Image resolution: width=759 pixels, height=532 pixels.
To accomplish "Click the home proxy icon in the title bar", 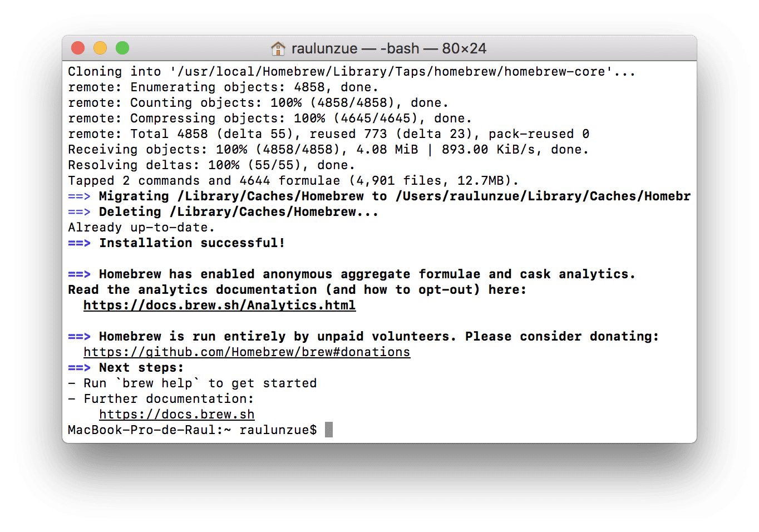I will [x=277, y=48].
